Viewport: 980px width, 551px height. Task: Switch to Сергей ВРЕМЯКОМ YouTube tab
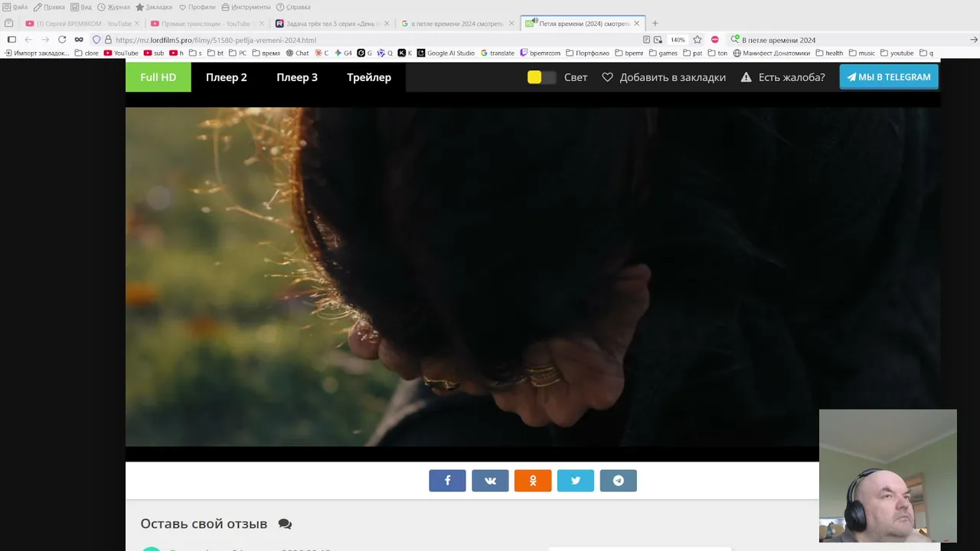(x=83, y=24)
